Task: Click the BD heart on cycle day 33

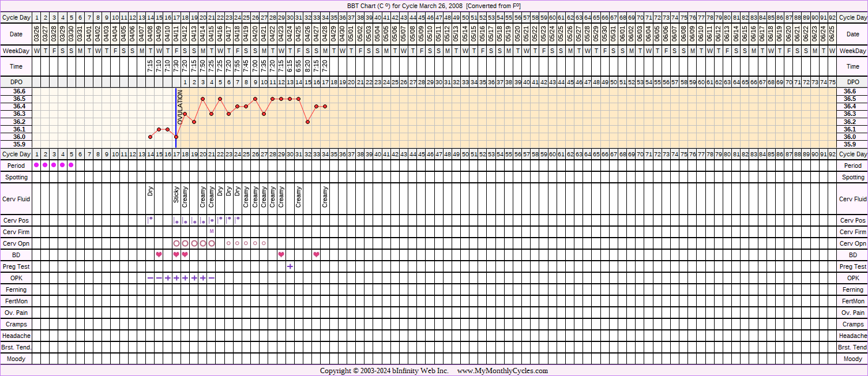Action: point(316,255)
